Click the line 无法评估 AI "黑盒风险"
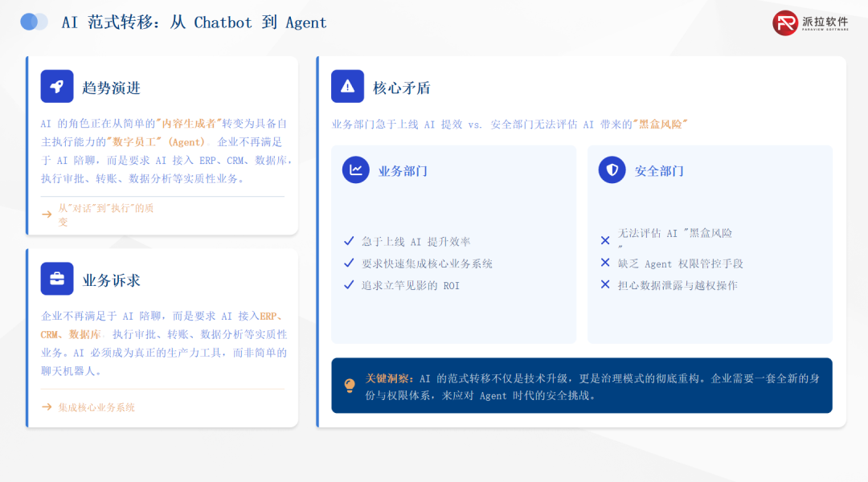 [675, 239]
